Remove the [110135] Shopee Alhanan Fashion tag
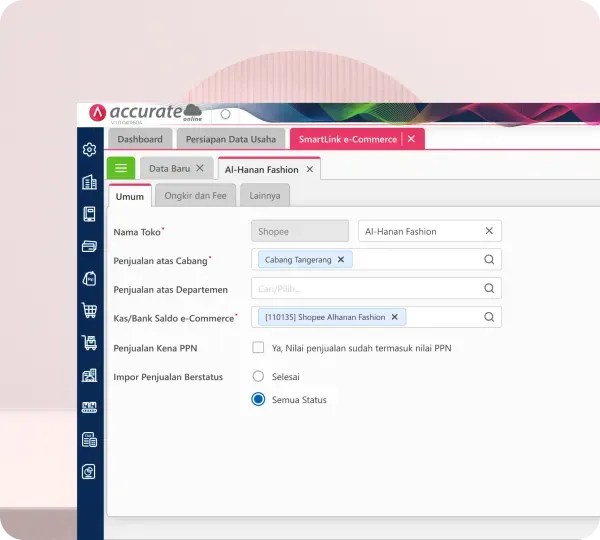 tap(395, 317)
